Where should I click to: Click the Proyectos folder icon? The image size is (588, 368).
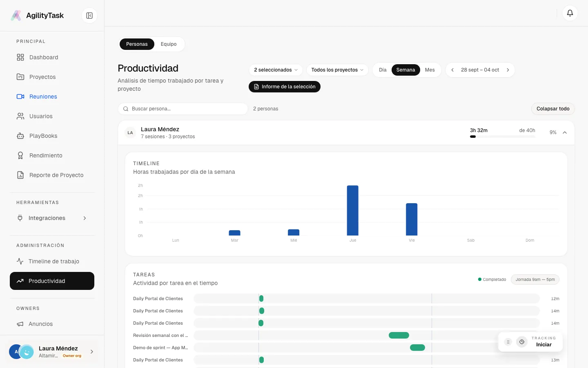pos(20,77)
